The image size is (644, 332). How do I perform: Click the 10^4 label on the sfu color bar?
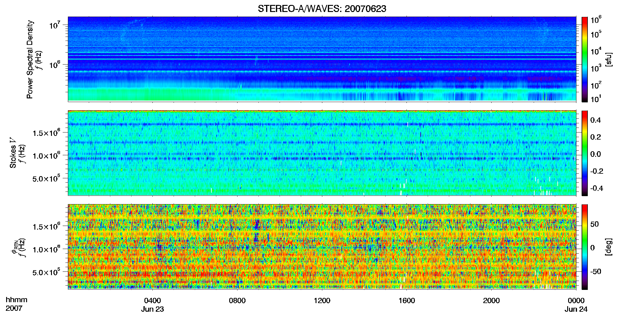tap(596, 51)
